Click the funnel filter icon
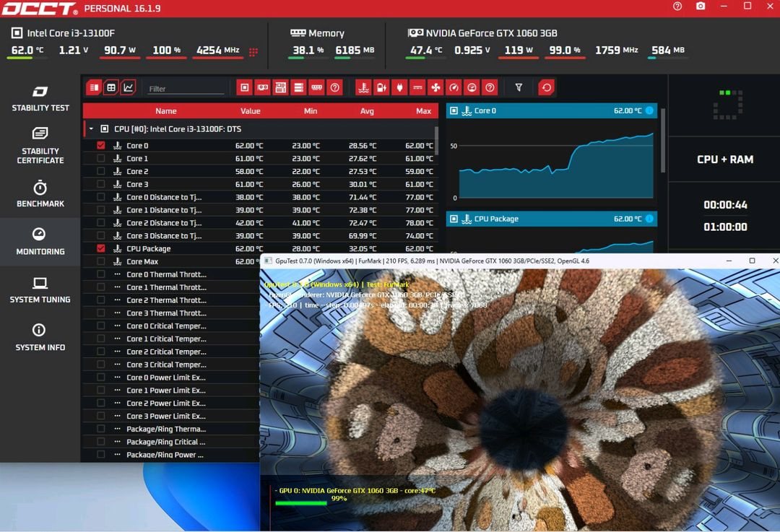The height and width of the screenshot is (532, 780). tap(519, 87)
